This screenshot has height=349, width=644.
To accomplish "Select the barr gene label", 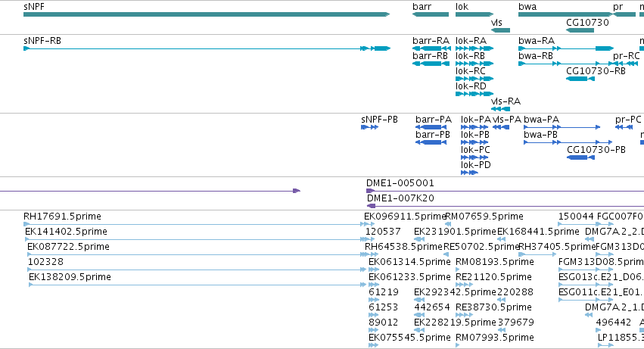I will click(422, 7).
